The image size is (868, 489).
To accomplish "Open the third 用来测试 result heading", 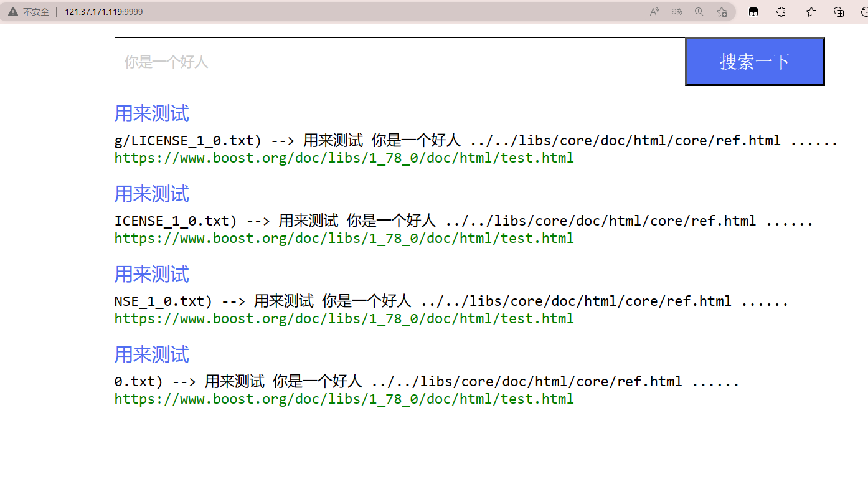I will click(151, 274).
